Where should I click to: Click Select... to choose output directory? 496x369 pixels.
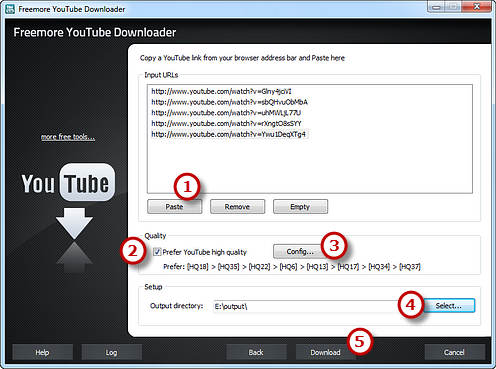click(x=449, y=306)
